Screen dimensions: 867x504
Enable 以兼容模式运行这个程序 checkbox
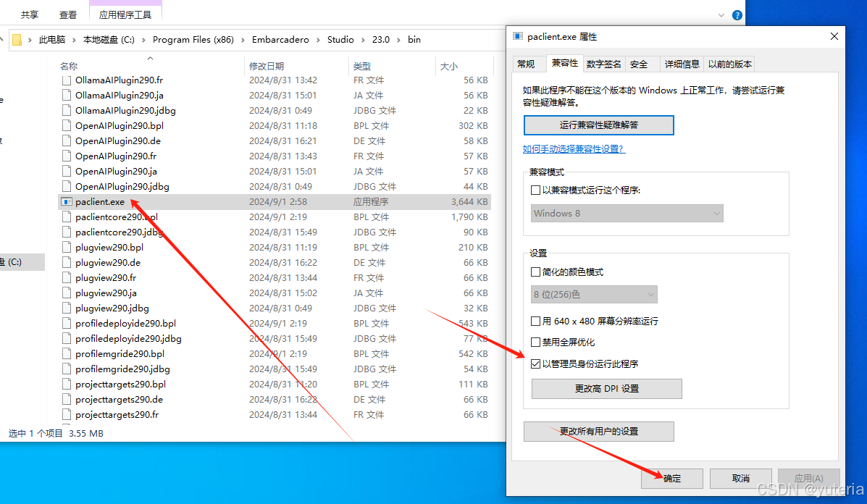click(535, 190)
